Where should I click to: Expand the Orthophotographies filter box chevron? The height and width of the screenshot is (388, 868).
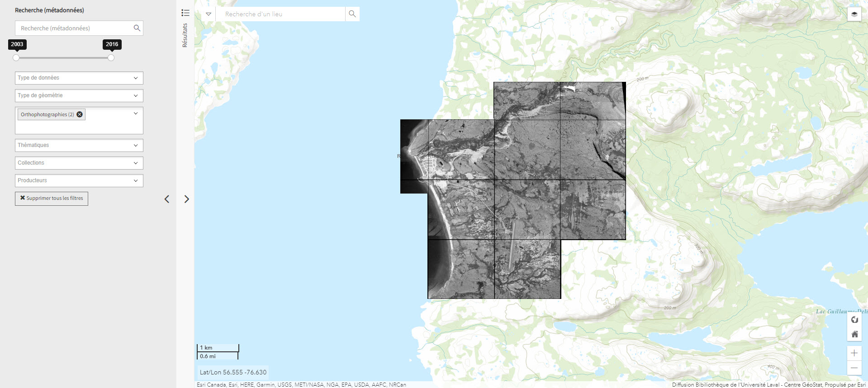coord(136,114)
